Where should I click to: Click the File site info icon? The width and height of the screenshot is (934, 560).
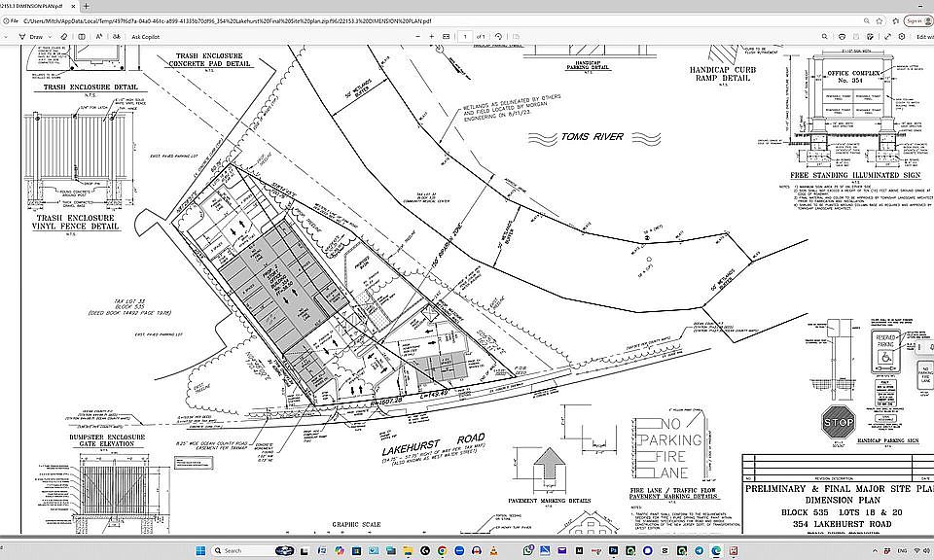tap(10, 20)
